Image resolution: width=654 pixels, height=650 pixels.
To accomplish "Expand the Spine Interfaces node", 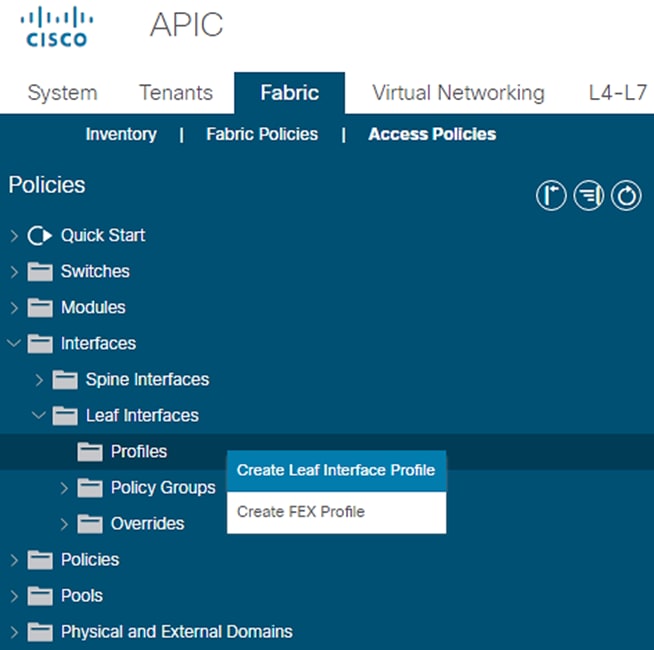I will (x=39, y=380).
